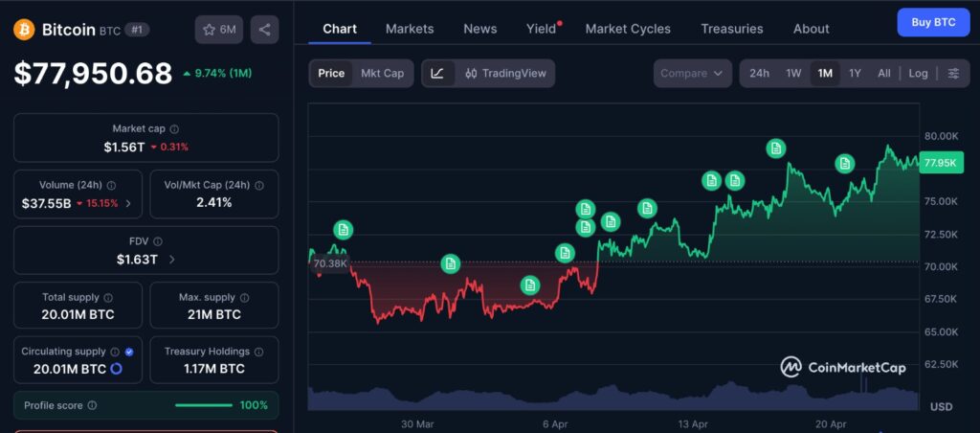This screenshot has height=433, width=980.
Task: Click the circulating supply progress ring icon
Action: coord(116,369)
